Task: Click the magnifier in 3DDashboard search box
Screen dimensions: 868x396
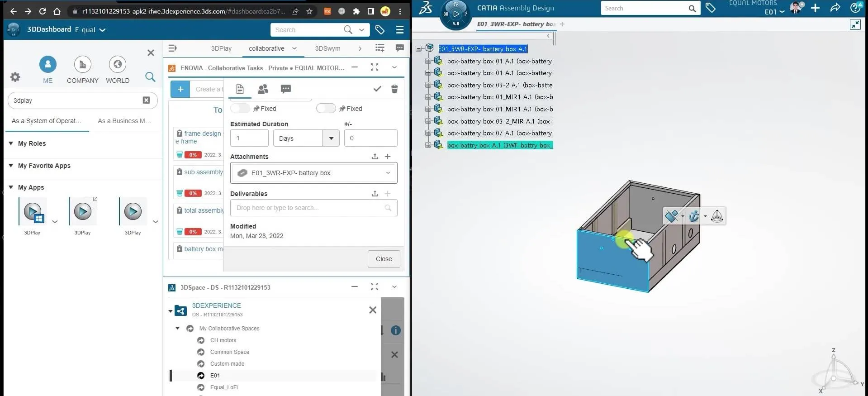Action: coord(348,30)
